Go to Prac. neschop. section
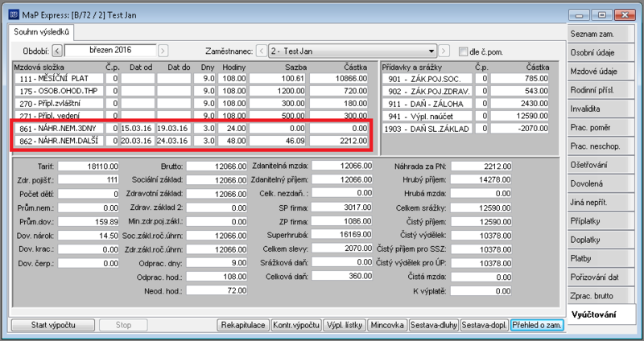 click(598, 146)
